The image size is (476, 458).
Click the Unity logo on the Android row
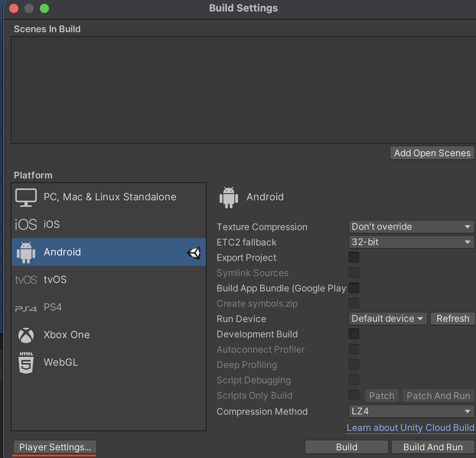(194, 253)
